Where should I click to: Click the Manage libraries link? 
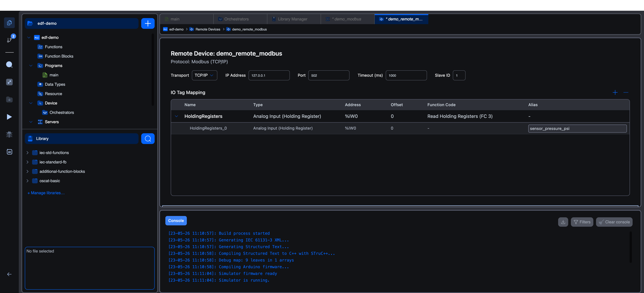(46, 193)
